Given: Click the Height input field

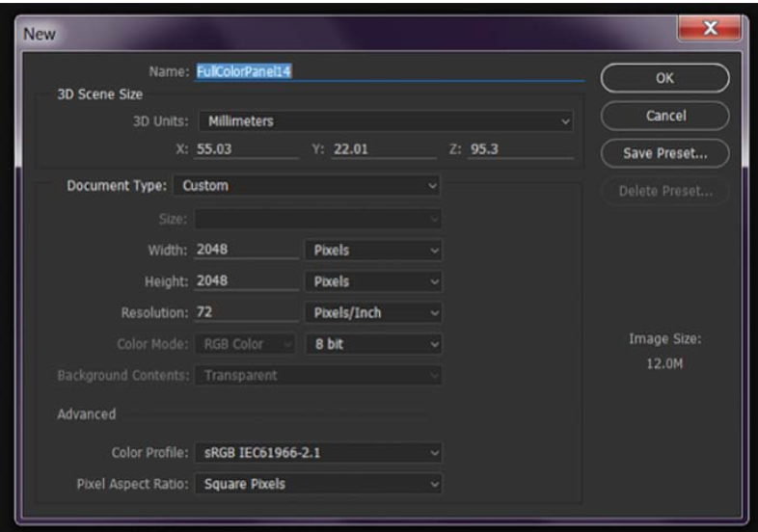Looking at the screenshot, I should 246,281.
